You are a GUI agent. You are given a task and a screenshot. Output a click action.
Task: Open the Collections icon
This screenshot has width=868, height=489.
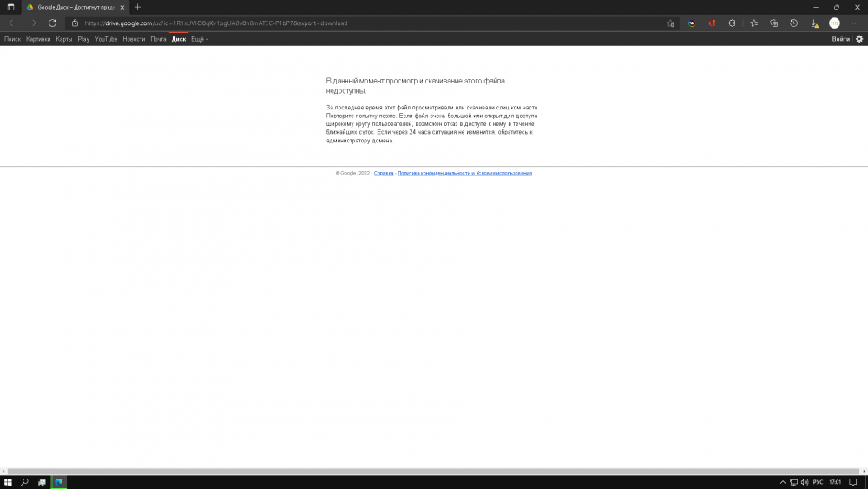pos(774,23)
